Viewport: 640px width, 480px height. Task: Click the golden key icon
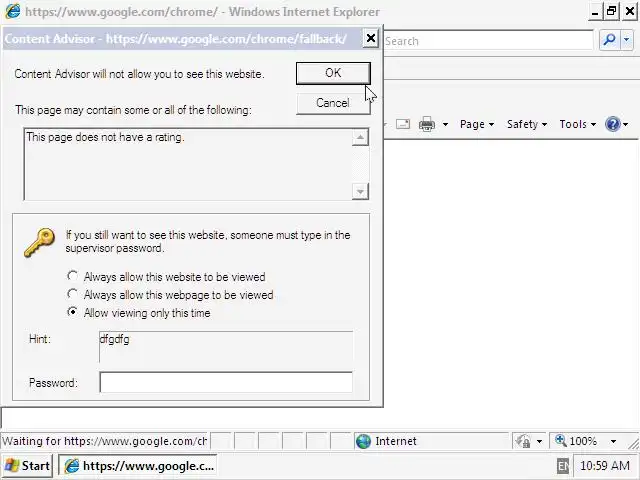(x=40, y=242)
